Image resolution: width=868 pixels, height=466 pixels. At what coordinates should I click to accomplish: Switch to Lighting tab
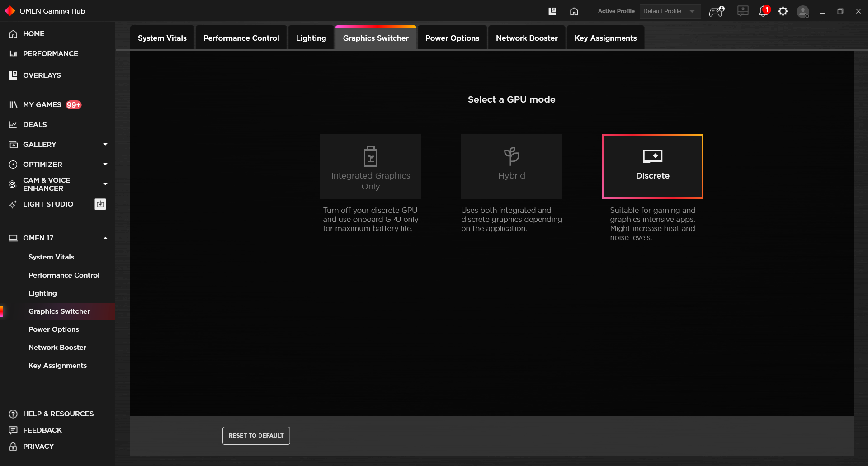point(311,38)
